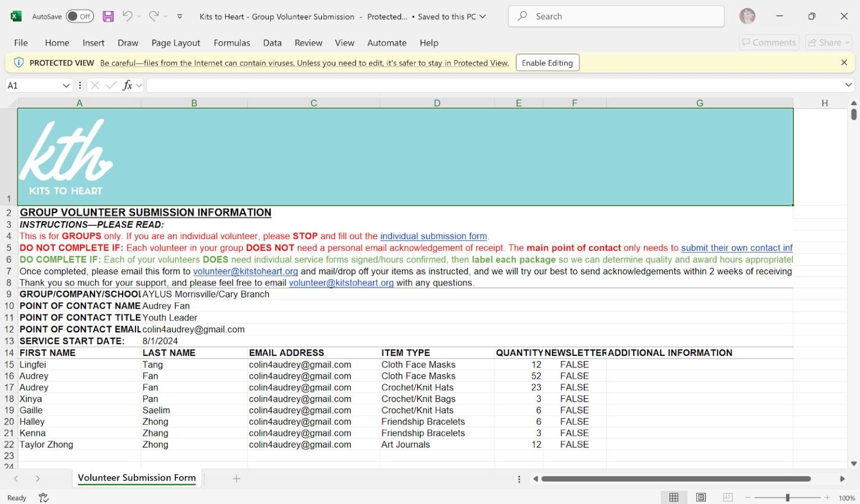Image resolution: width=860 pixels, height=504 pixels.
Task: Select column D header
Action: [437, 103]
